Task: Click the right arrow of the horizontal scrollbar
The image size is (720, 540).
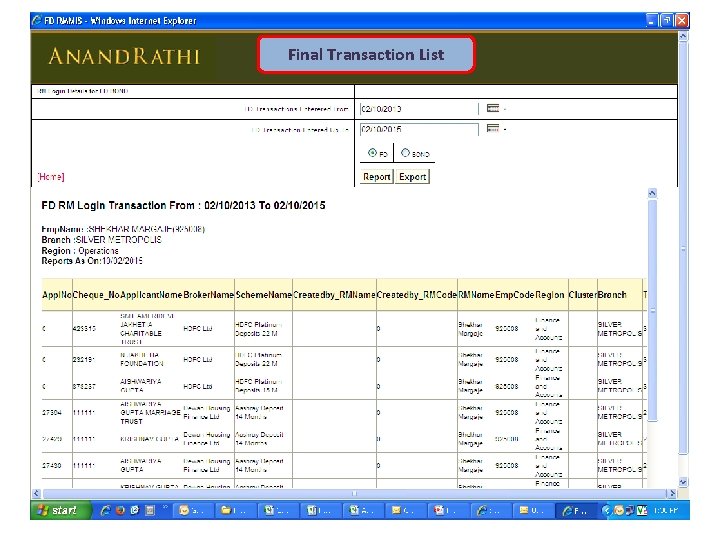Action: point(672,494)
